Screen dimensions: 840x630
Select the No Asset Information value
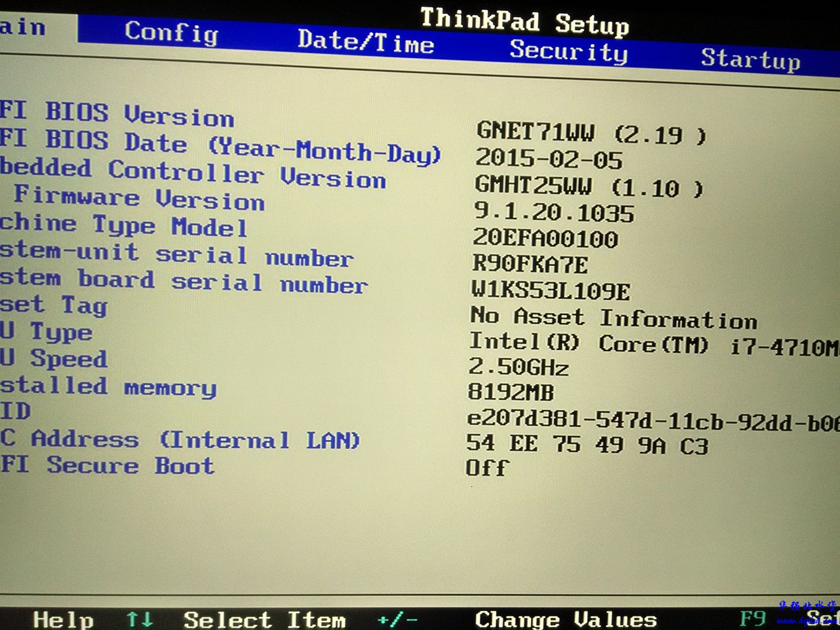click(614, 318)
